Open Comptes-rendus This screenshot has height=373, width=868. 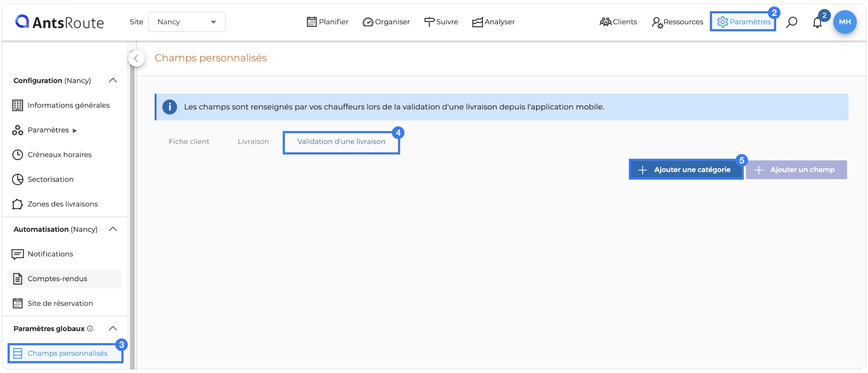tap(64, 279)
